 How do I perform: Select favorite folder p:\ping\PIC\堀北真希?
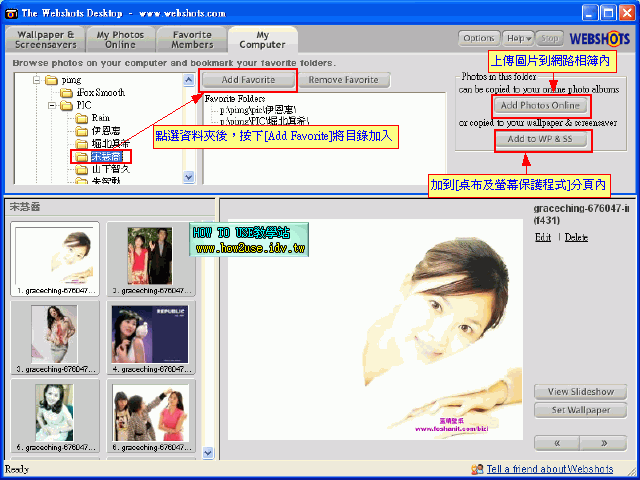(x=264, y=121)
